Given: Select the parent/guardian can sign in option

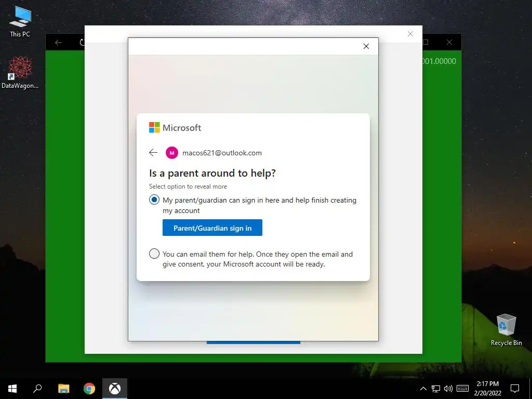Looking at the screenshot, I should pyautogui.click(x=154, y=200).
